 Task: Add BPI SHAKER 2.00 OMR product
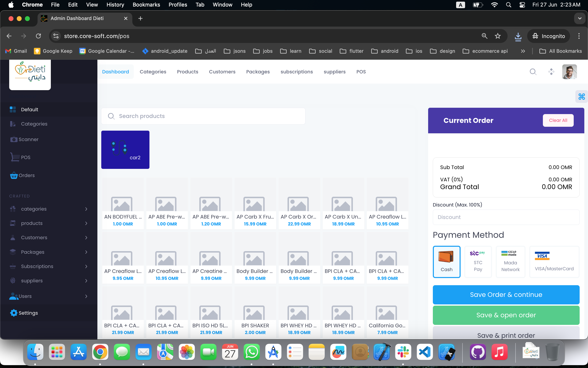point(255,312)
